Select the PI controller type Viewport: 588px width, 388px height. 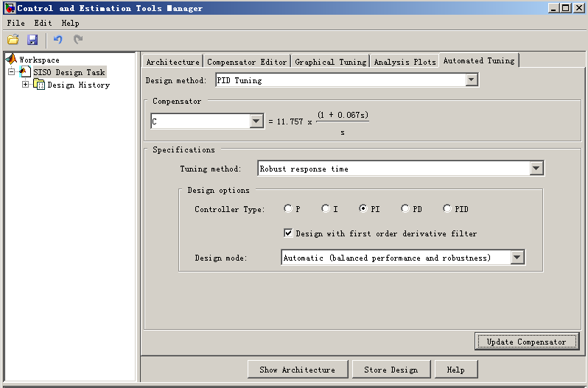tap(363, 208)
